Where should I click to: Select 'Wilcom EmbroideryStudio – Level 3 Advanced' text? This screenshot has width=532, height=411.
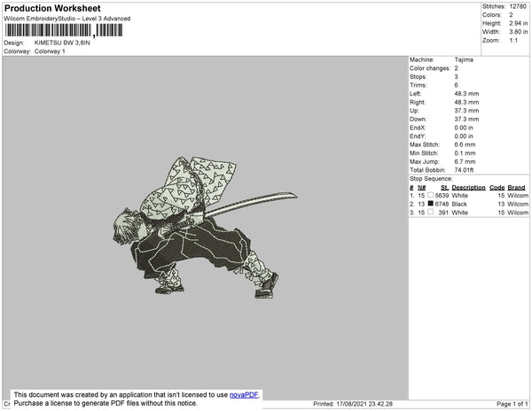[x=67, y=19]
